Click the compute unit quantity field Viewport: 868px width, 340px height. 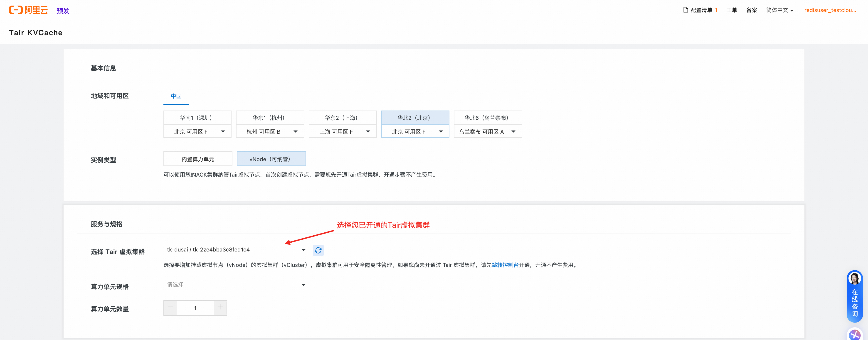pos(195,308)
